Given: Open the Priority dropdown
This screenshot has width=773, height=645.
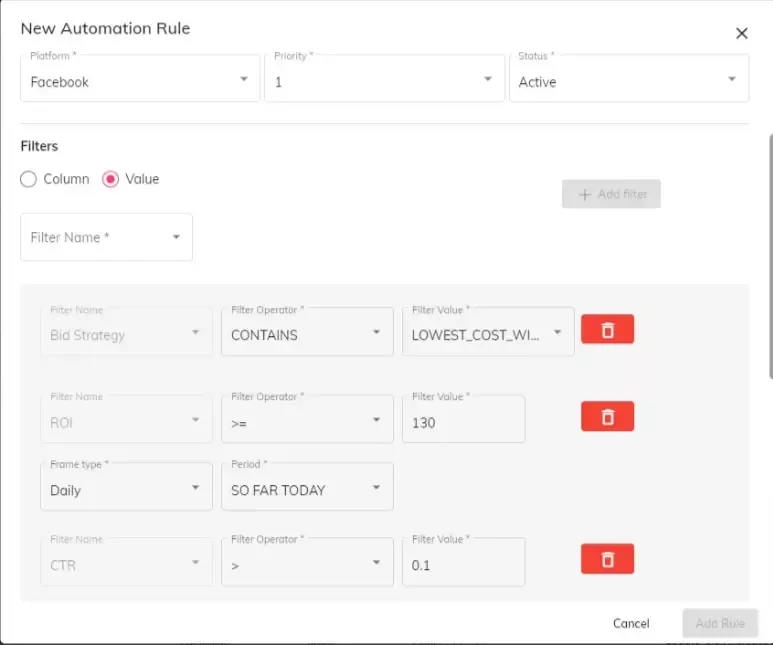Looking at the screenshot, I should [384, 81].
